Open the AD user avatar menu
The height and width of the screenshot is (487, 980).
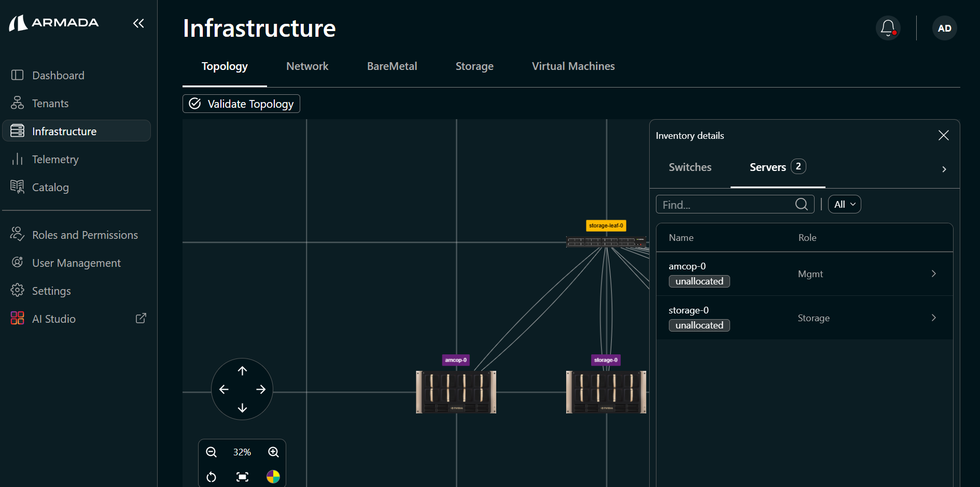945,28
